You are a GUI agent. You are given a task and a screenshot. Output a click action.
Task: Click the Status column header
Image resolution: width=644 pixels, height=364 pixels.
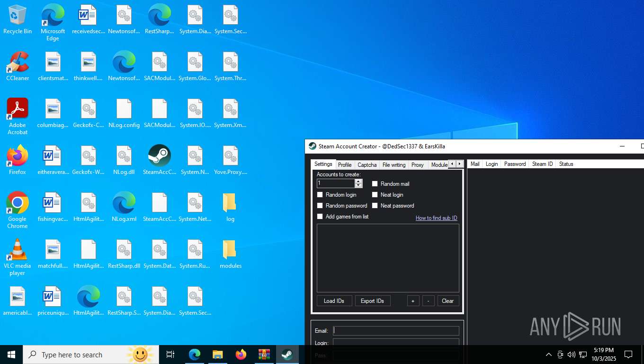566,164
